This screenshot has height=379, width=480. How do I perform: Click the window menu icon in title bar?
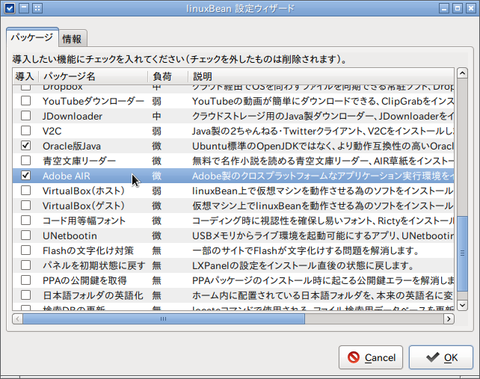(x=10, y=8)
